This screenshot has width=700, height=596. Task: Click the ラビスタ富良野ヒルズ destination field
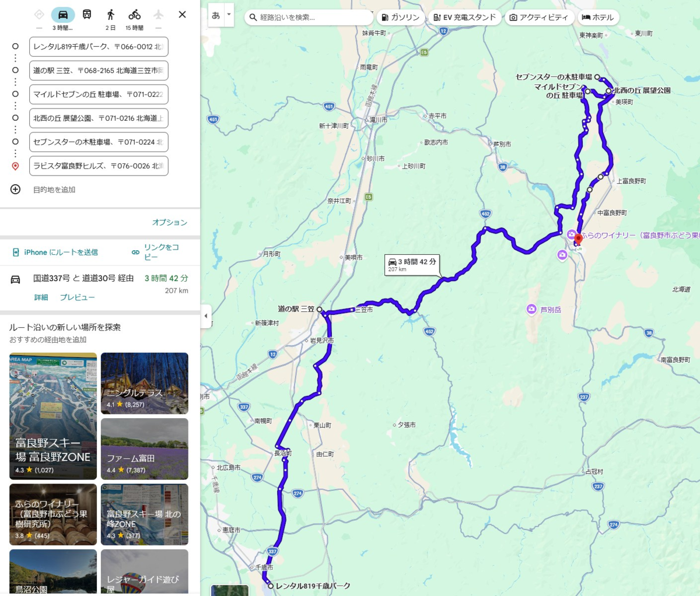(99, 166)
